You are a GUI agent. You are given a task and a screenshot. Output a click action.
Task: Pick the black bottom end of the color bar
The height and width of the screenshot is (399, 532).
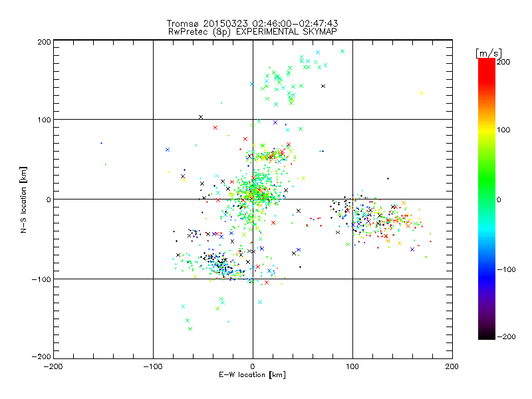pos(487,334)
